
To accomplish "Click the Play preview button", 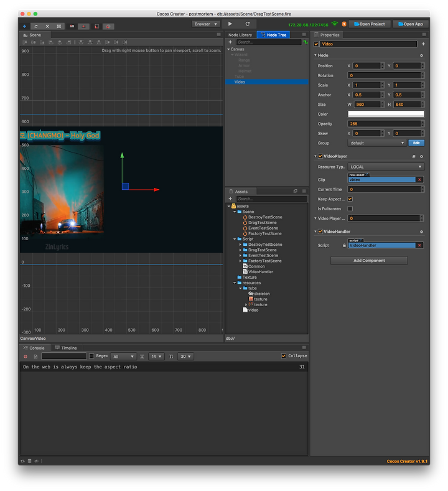I will (230, 24).
